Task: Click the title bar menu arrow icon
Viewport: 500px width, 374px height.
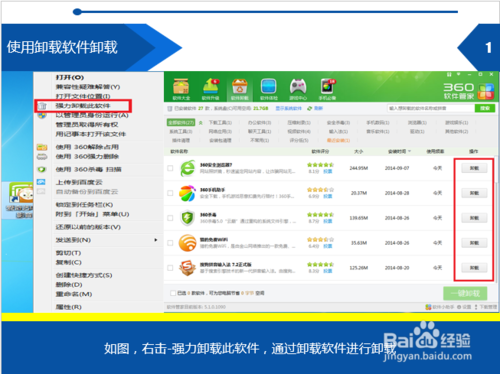Action: click(459, 74)
